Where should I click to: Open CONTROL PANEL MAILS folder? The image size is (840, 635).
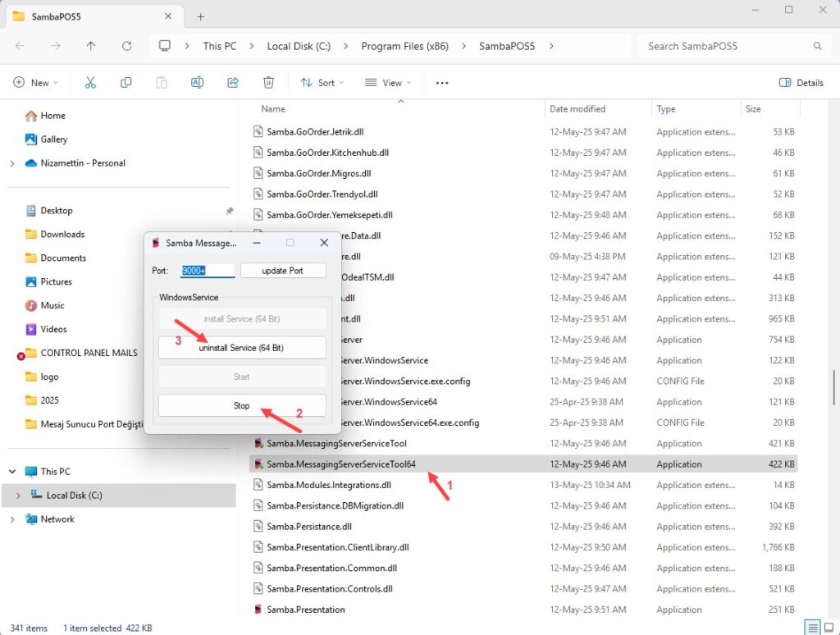81,353
